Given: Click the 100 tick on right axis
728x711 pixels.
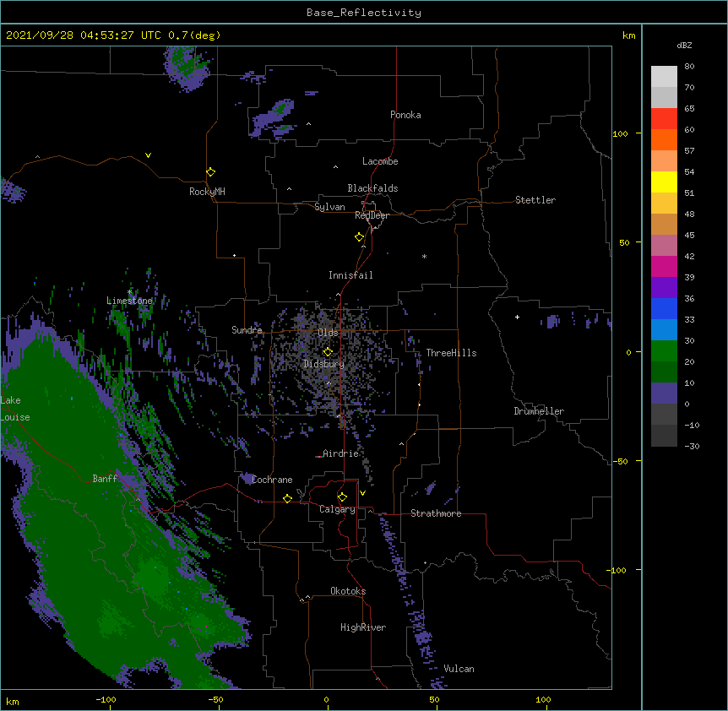Looking at the screenshot, I should click(620, 133).
